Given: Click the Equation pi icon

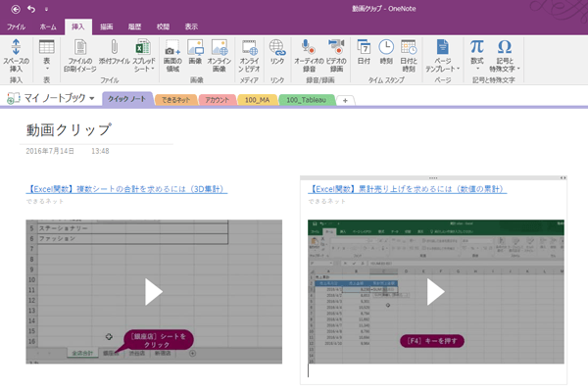Looking at the screenshot, I should pyautogui.click(x=477, y=46).
